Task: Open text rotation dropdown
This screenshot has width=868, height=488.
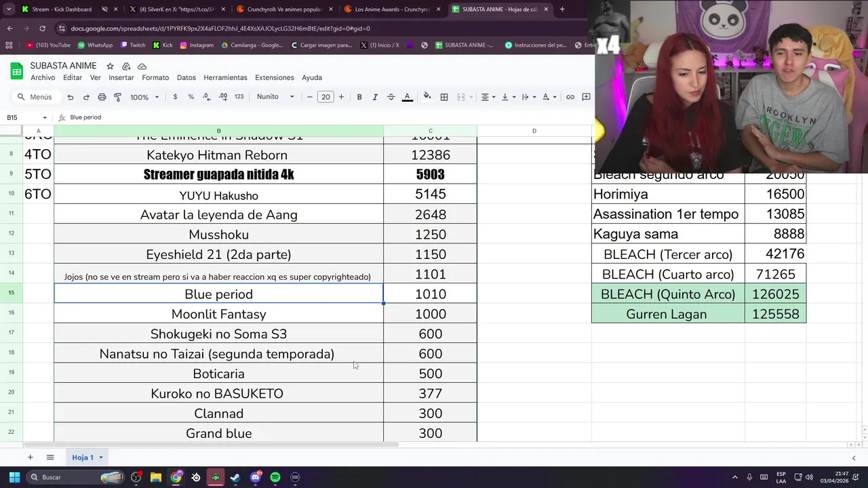Action: point(549,97)
